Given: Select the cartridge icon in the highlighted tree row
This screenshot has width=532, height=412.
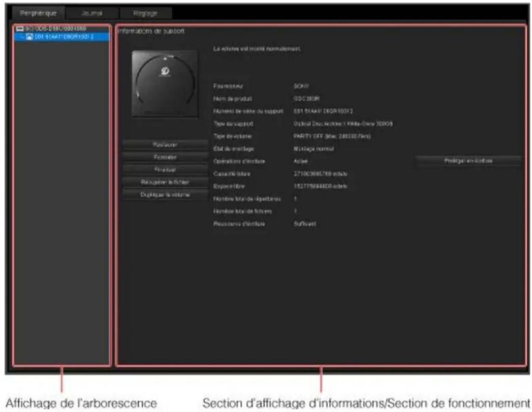Looking at the screenshot, I should pyautogui.click(x=30, y=37).
